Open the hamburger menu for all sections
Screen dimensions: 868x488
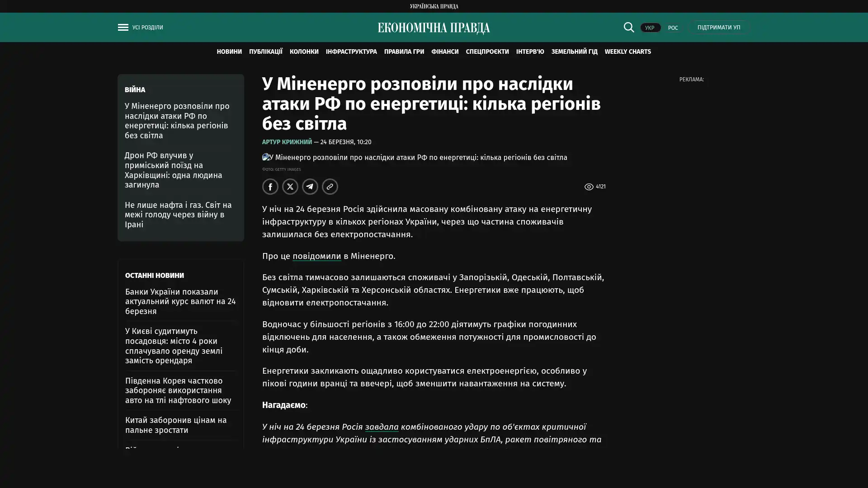[x=123, y=28]
